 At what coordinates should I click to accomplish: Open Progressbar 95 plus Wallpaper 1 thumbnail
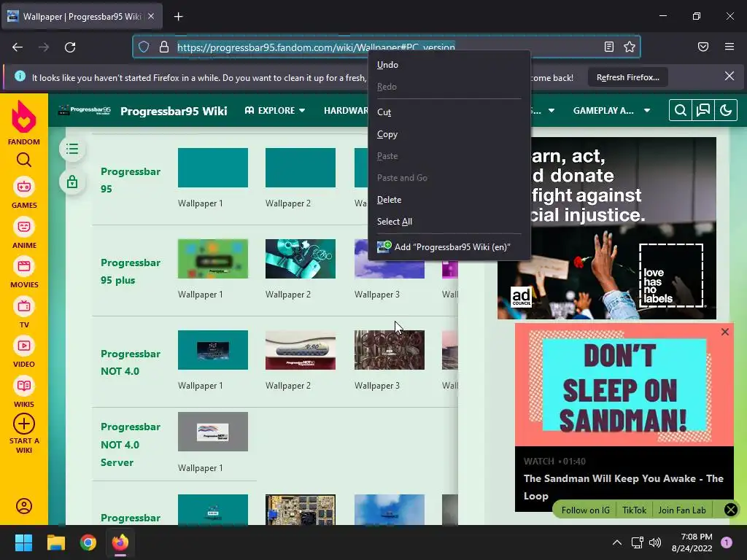coord(213,259)
